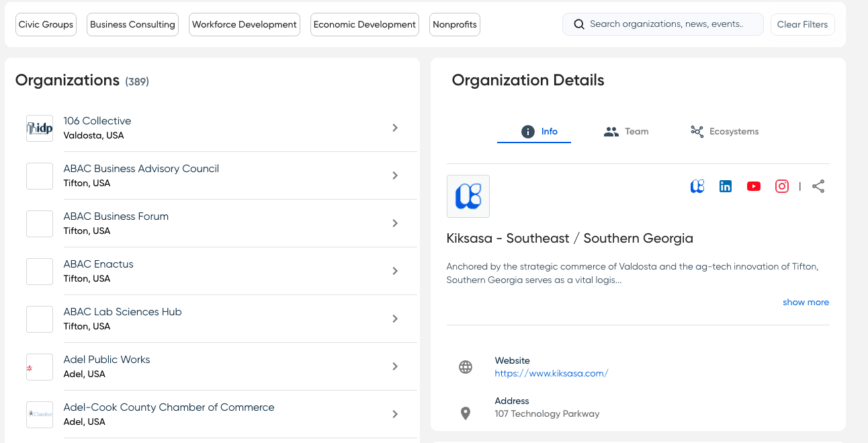Toggle the Nonprofits filter chip

click(455, 25)
